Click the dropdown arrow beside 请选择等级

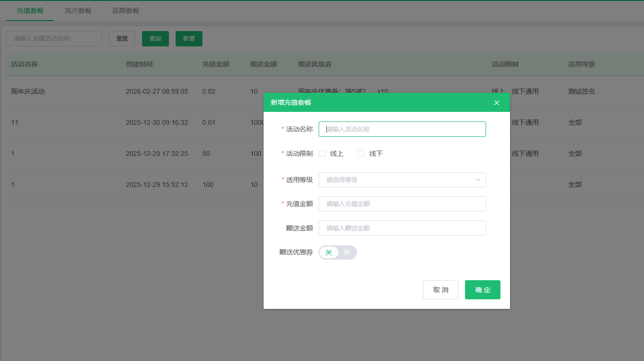pos(477,179)
